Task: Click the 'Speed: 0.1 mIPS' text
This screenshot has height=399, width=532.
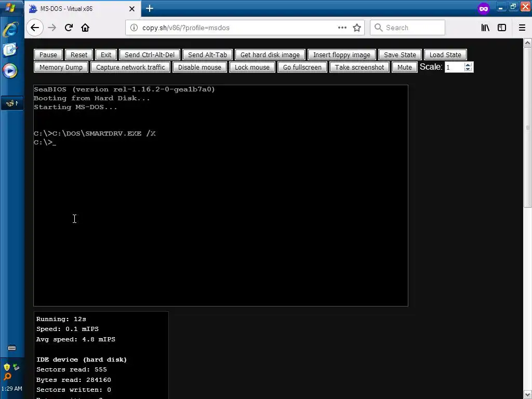Action: point(68,329)
